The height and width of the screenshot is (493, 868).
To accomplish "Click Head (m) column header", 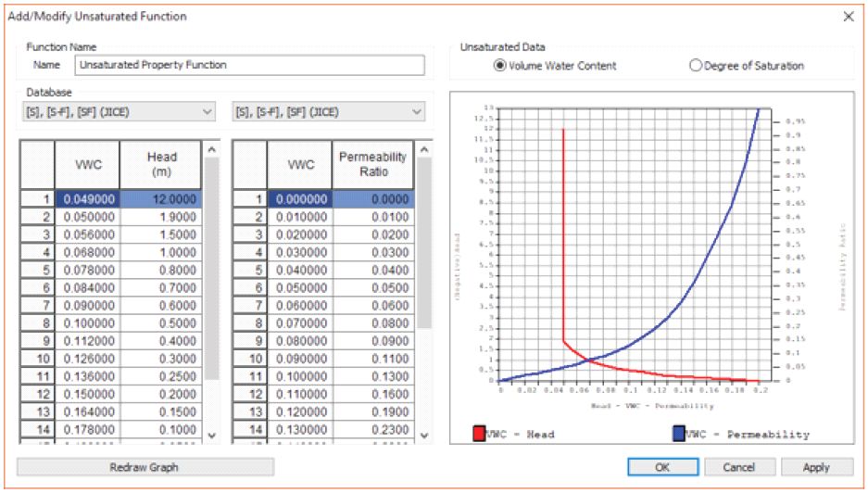I will point(160,164).
